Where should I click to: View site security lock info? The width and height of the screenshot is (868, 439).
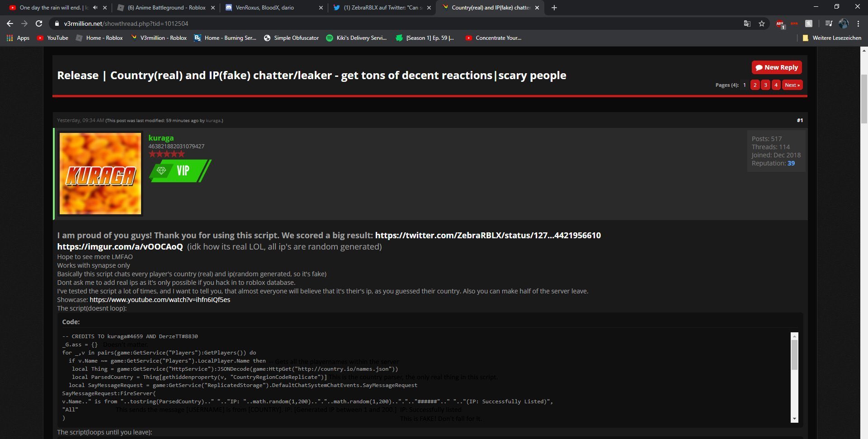[57, 24]
